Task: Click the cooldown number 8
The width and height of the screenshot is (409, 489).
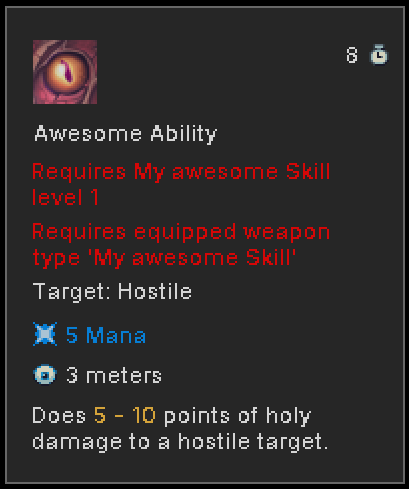Action: tap(352, 55)
